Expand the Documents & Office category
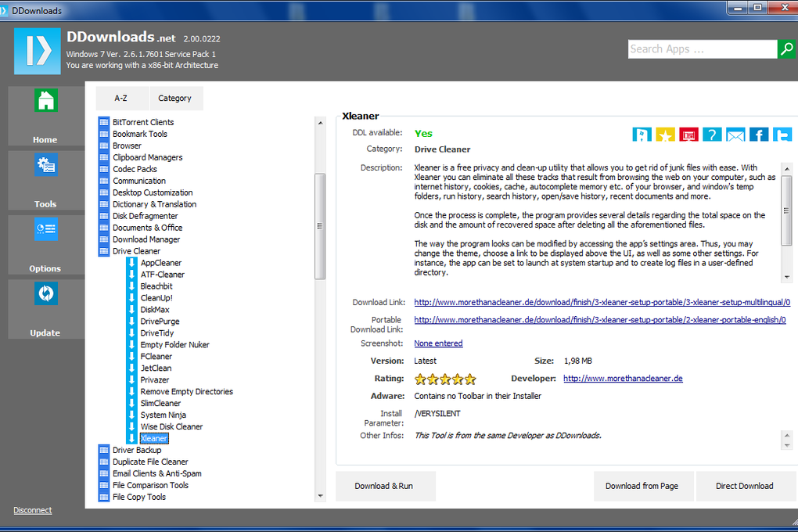798x532 pixels. pyautogui.click(x=147, y=228)
